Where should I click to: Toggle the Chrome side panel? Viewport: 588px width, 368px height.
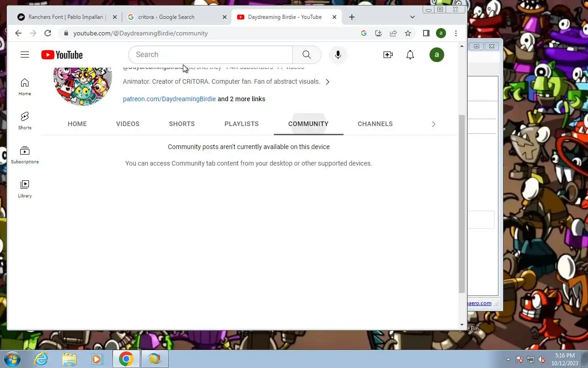426,33
